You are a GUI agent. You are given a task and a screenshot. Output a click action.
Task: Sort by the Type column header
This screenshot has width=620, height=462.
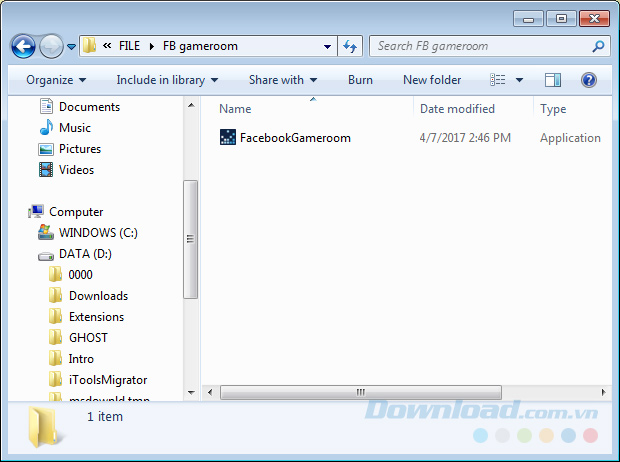click(553, 109)
